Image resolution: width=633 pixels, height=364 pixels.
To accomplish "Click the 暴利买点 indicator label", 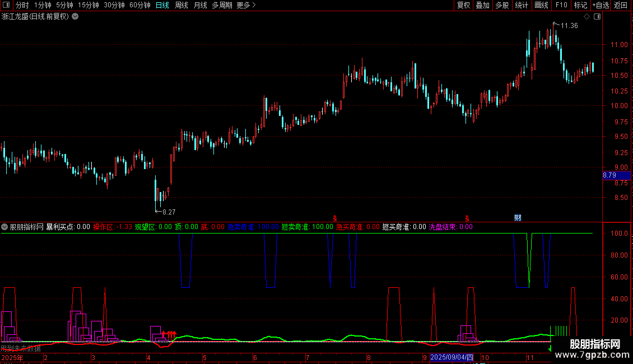I will 68,227.
